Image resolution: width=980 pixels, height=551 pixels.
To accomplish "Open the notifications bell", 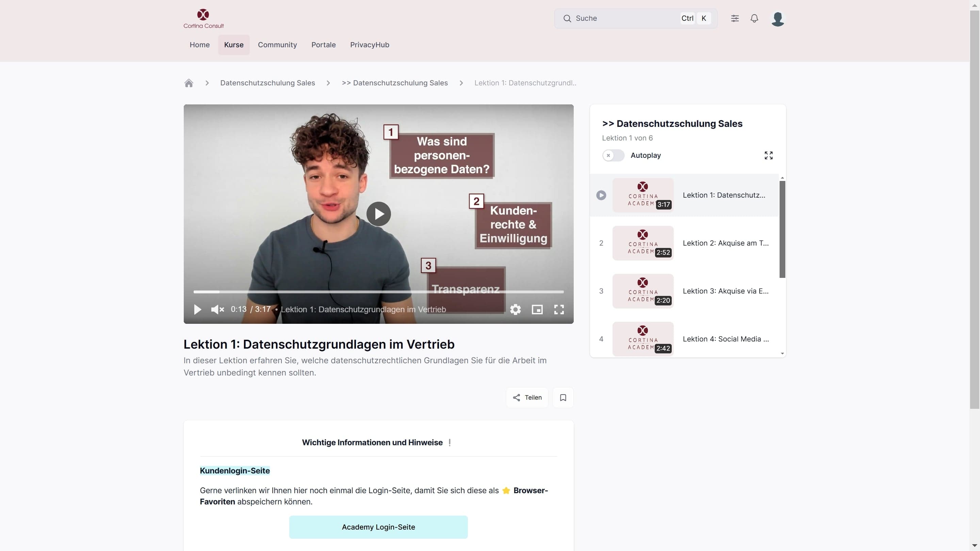I will click(x=754, y=18).
